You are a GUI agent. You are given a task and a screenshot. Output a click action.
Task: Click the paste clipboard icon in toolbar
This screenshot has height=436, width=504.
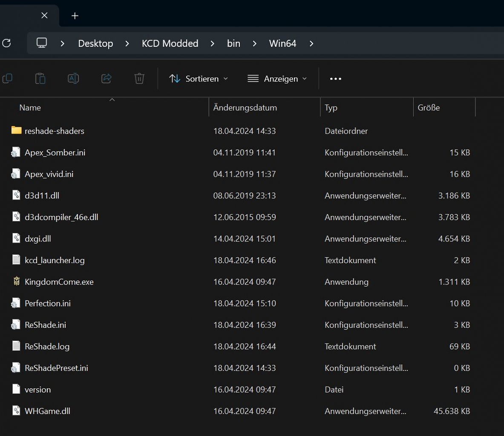point(40,78)
